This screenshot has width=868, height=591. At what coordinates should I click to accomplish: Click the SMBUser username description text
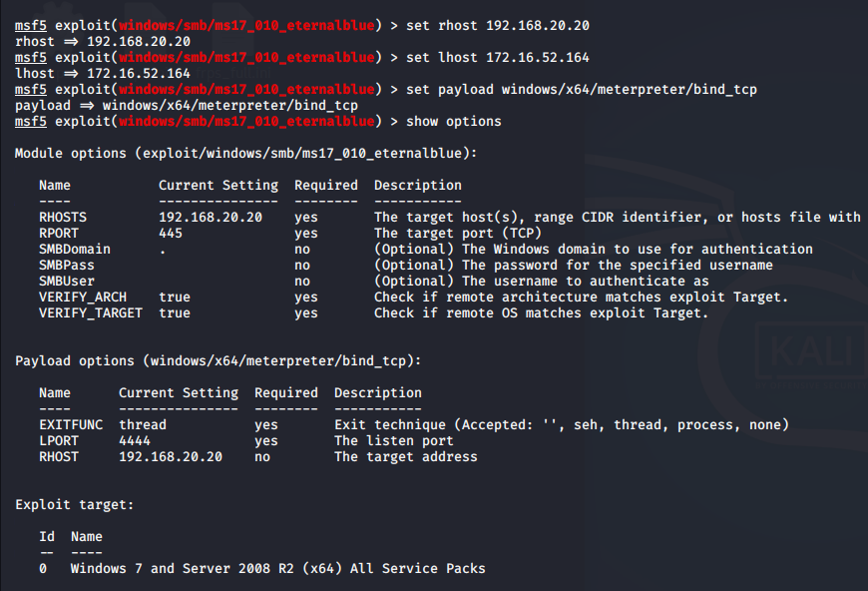tap(542, 282)
